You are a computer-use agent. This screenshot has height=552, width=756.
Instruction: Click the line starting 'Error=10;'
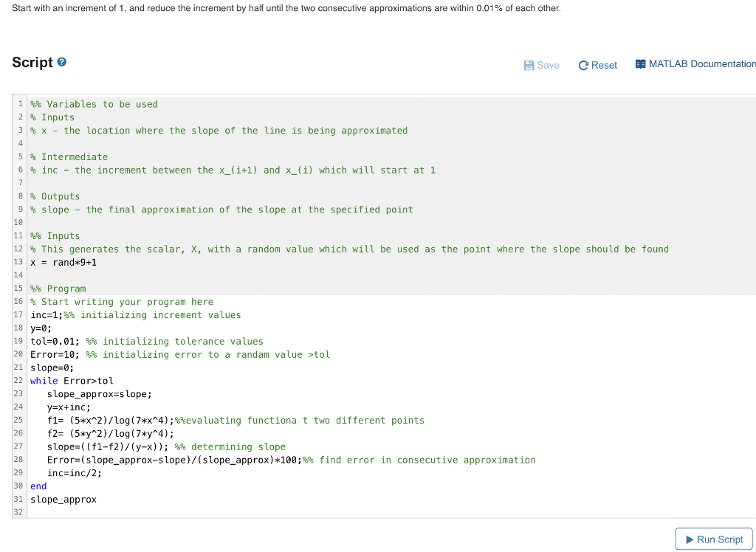click(x=180, y=354)
